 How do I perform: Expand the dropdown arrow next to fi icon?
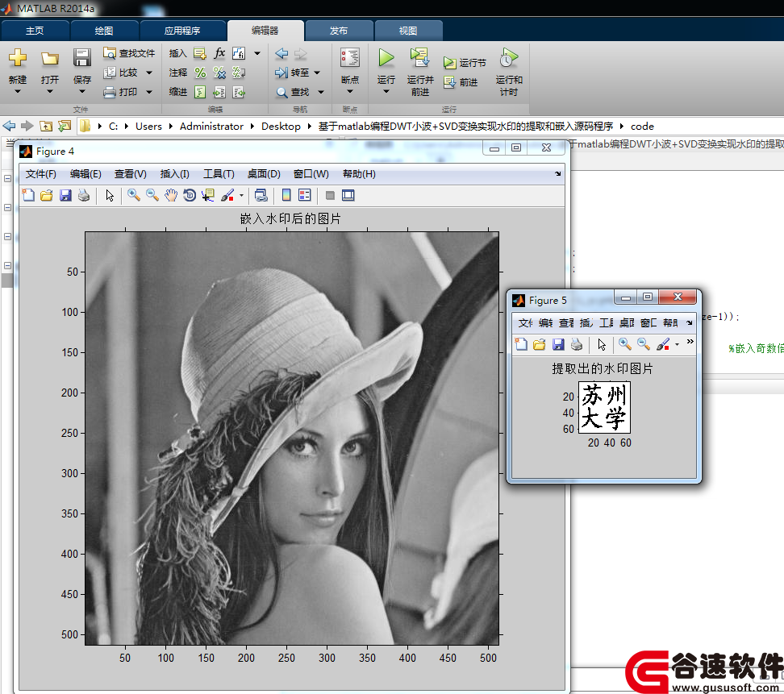pos(257,53)
